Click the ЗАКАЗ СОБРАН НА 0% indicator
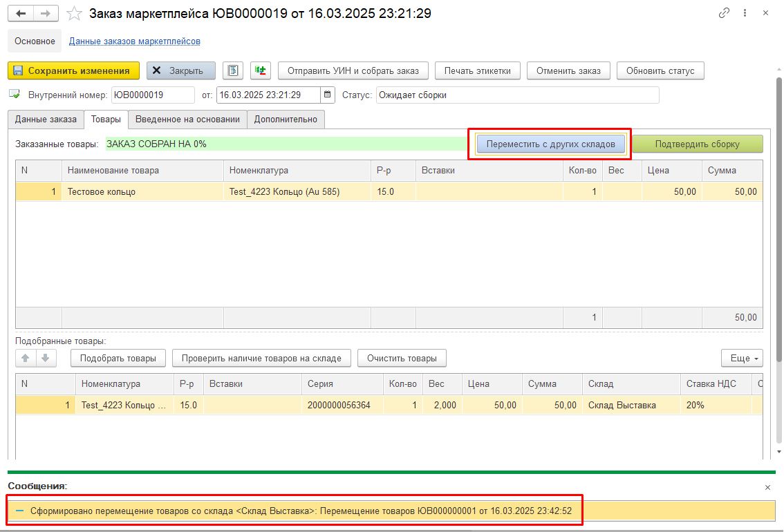Image resolution: width=784 pixels, height=532 pixels. click(x=286, y=144)
